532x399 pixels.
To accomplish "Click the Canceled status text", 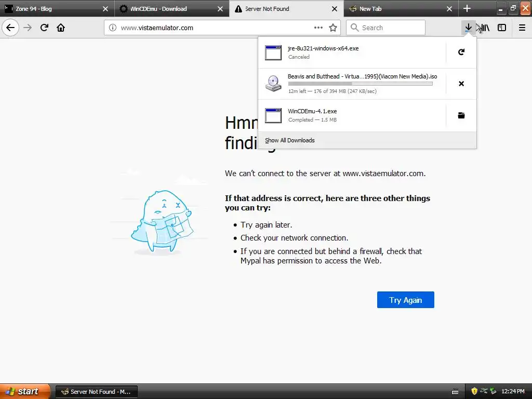I will click(x=299, y=57).
